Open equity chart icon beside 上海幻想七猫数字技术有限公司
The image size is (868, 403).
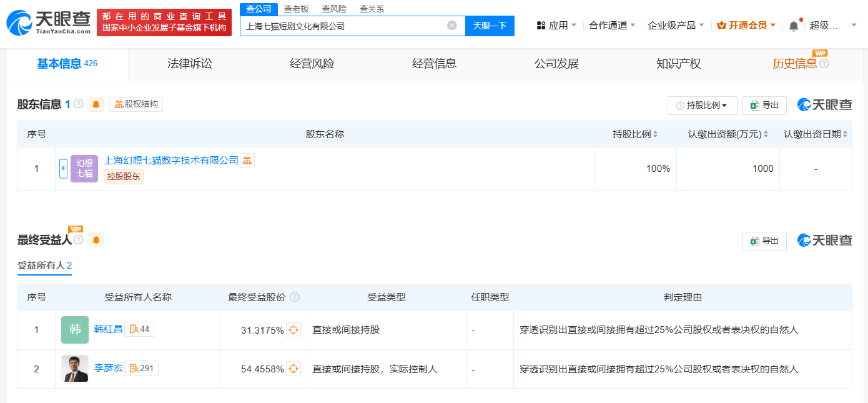pos(247,161)
